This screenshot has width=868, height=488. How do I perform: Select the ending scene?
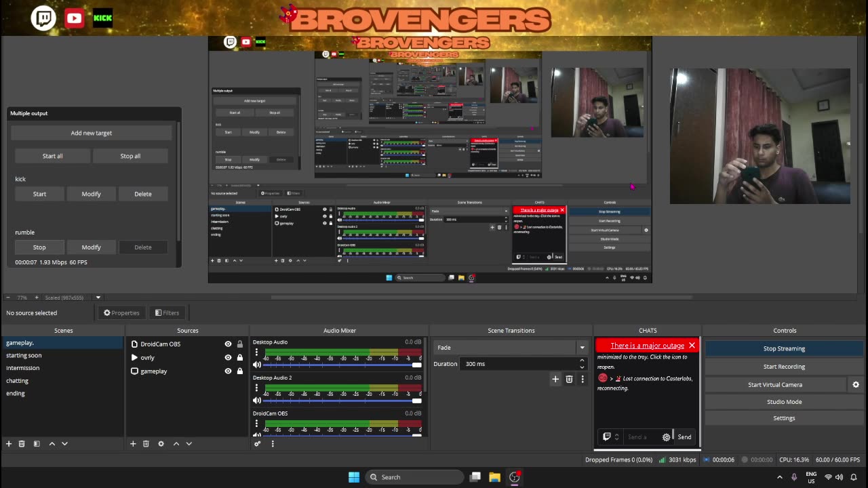pyautogui.click(x=62, y=393)
